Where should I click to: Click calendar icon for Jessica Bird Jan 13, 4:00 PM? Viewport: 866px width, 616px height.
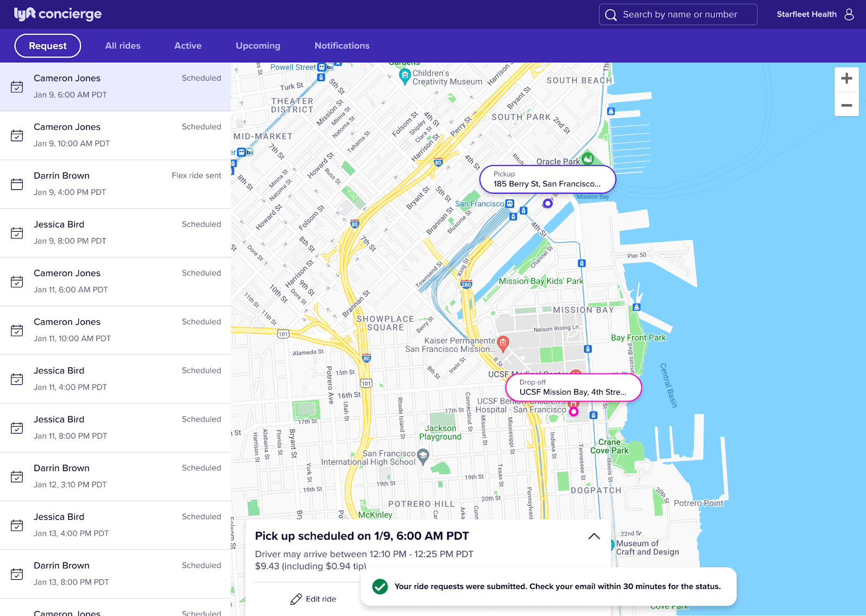[x=17, y=525]
